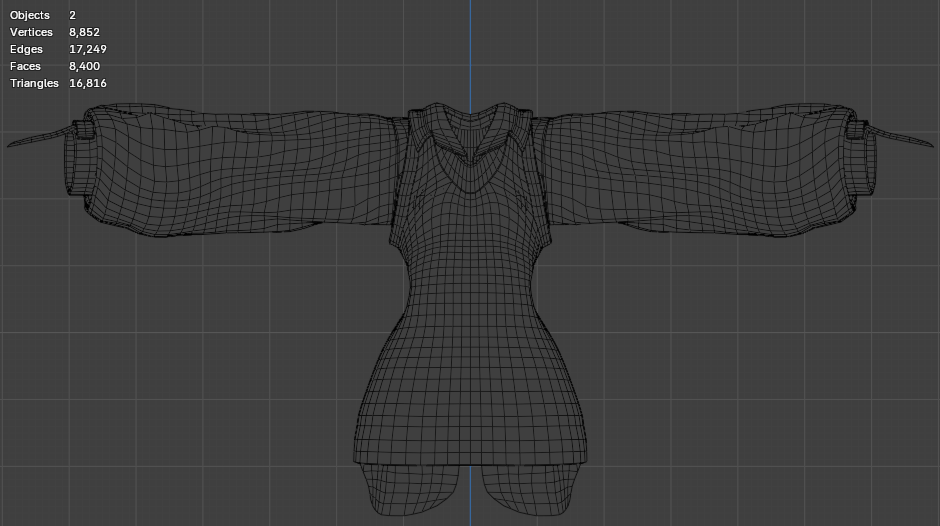Image resolution: width=940 pixels, height=526 pixels.
Task: Click the Triangles value 16,816
Action: [x=88, y=83]
